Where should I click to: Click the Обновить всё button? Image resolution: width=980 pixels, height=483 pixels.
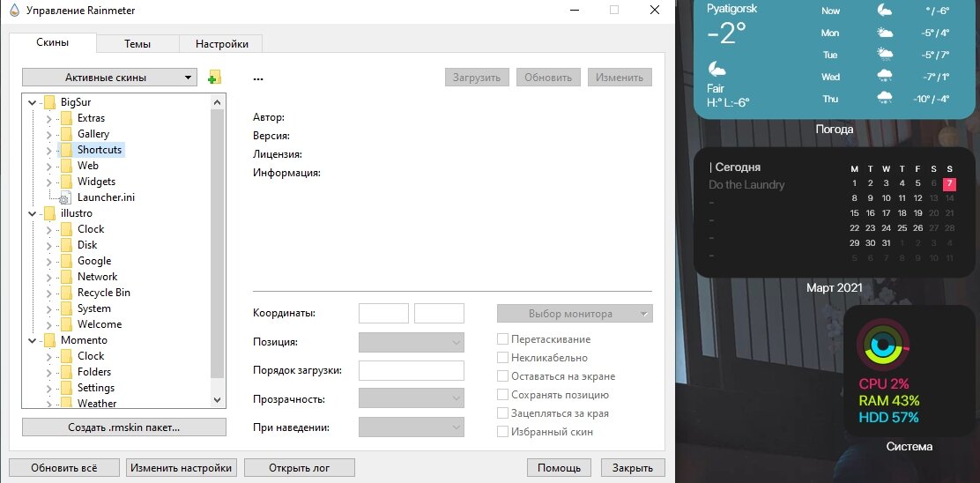64,467
